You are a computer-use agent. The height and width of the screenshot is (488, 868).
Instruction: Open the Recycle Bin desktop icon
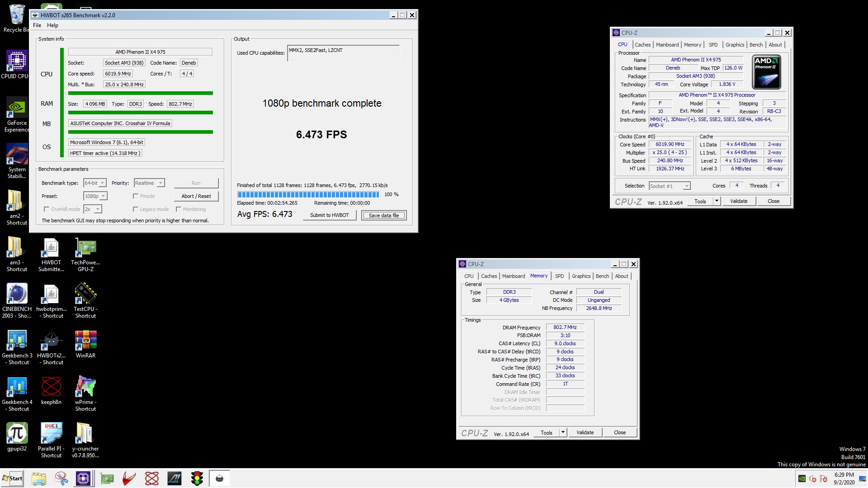point(16,18)
